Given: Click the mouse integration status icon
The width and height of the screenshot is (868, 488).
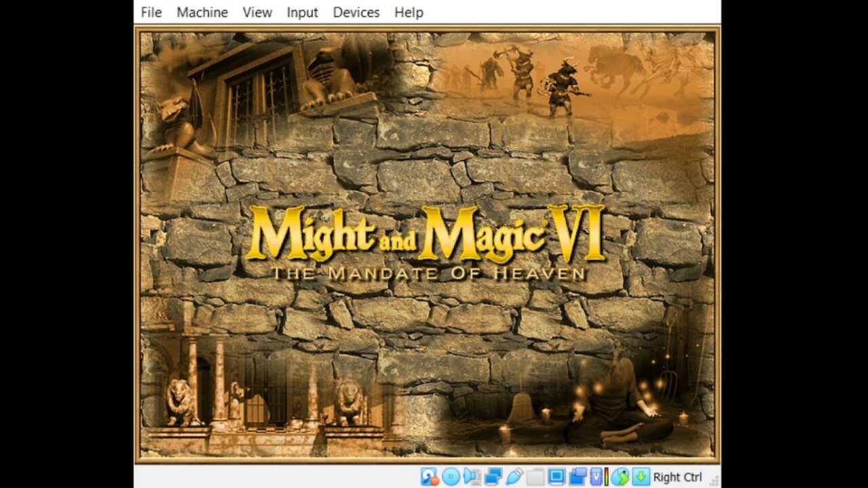Looking at the screenshot, I should (620, 476).
